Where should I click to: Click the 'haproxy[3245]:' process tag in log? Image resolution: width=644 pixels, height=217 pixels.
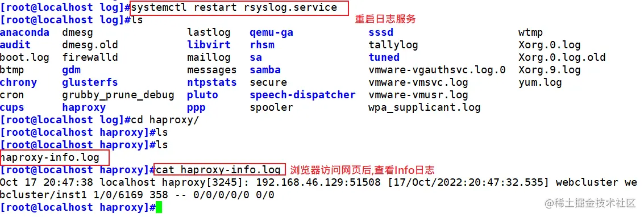206,182
